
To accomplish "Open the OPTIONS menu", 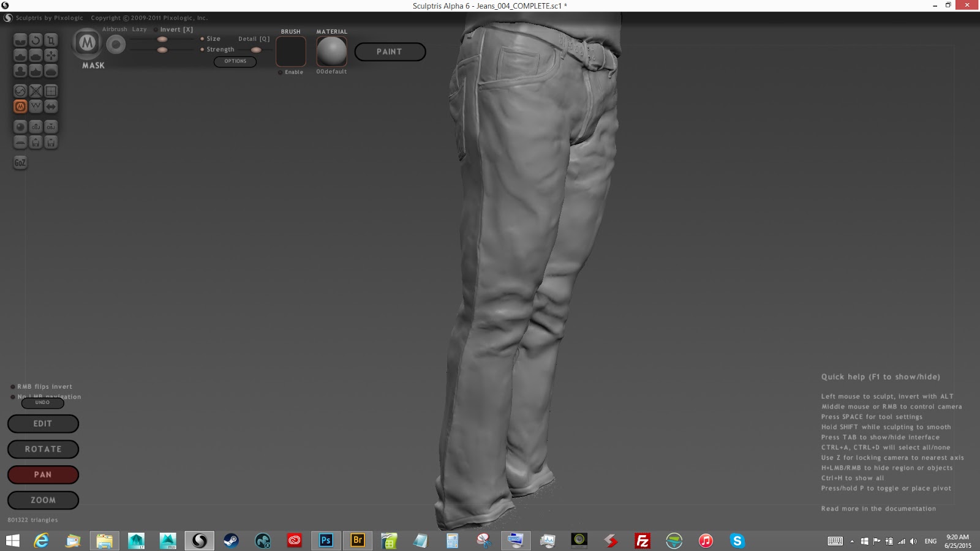I will (x=235, y=61).
